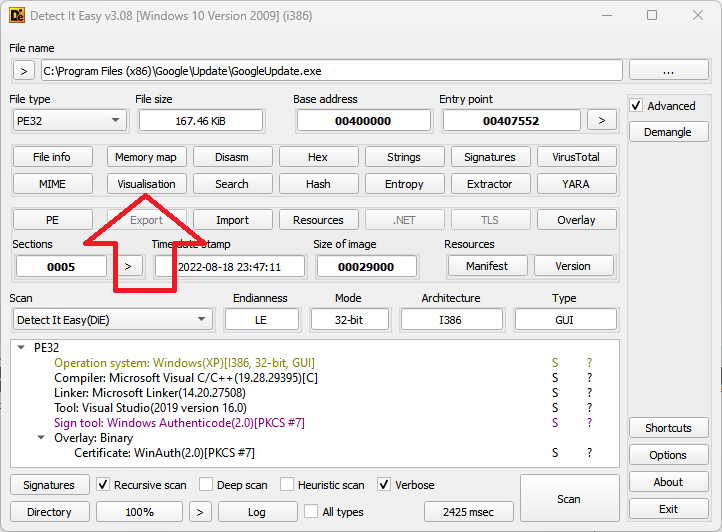Screen dimensions: 722x532
Task: Click the S marker on Operation system row
Action: (x=555, y=363)
